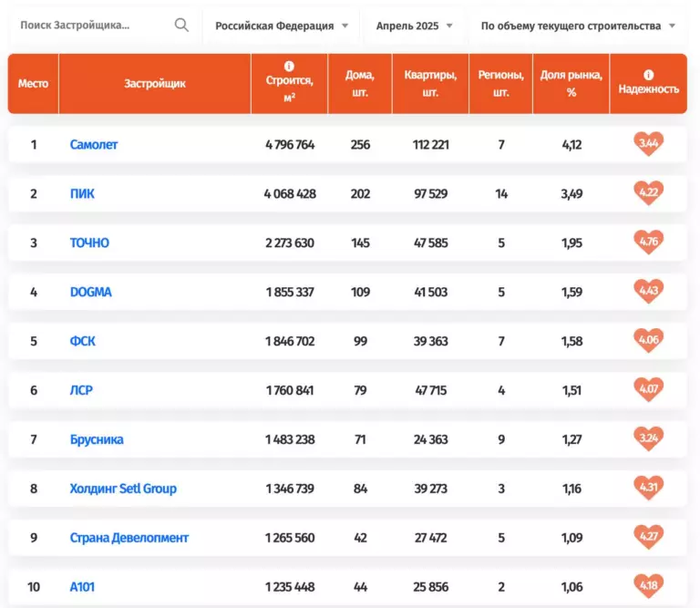This screenshot has width=700, height=608.
Task: Open the Апрель 2025 period dropdown
Action: tap(415, 26)
